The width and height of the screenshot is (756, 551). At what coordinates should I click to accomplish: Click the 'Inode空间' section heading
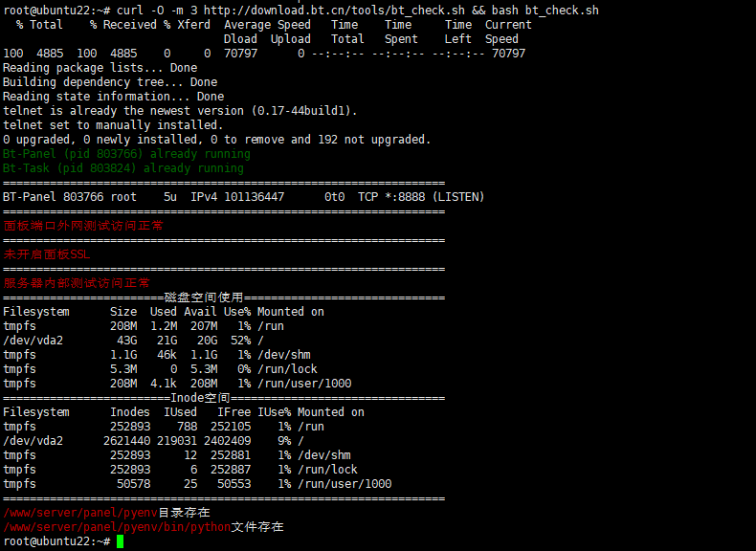coord(200,398)
